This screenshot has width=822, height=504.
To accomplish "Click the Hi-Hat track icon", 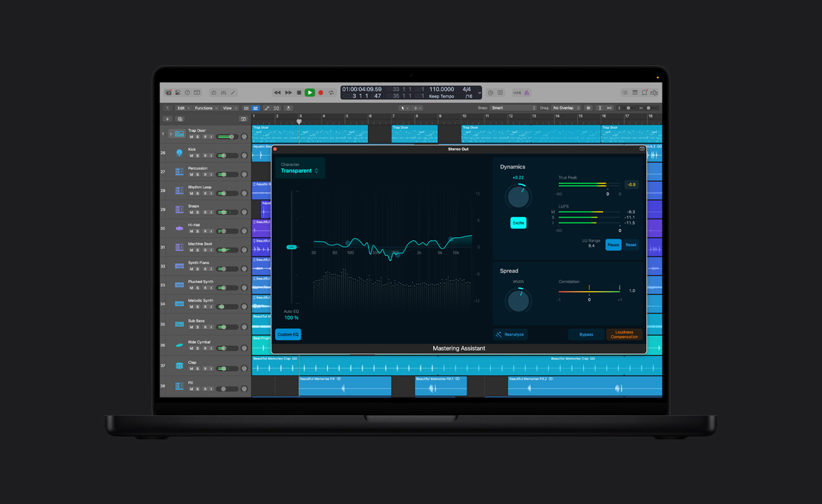I will pyautogui.click(x=178, y=228).
